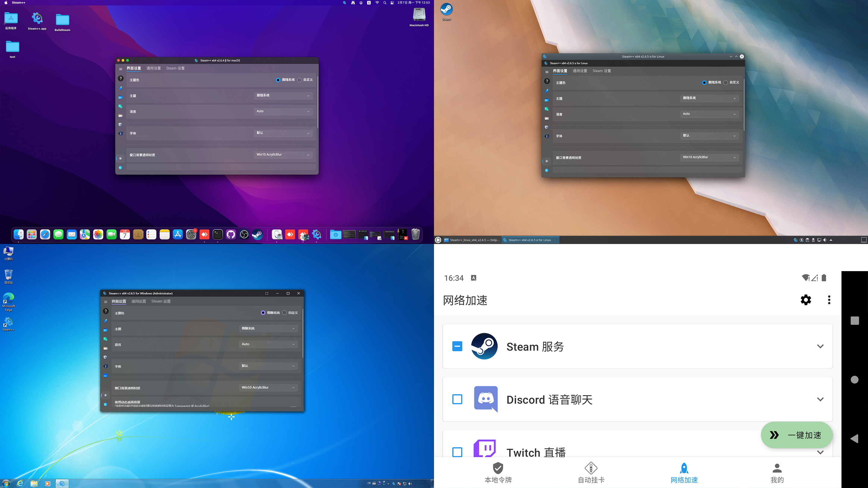Click Steam++ Linux taskbar window entry

530,240
